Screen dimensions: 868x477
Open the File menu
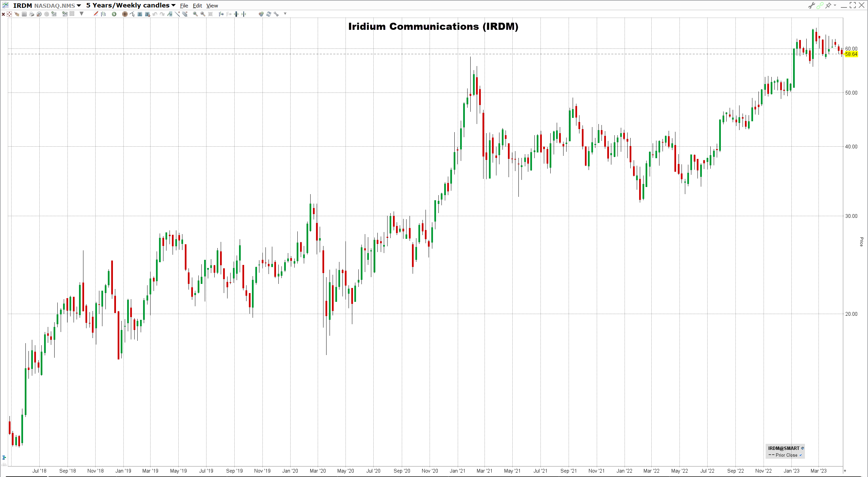tap(184, 6)
